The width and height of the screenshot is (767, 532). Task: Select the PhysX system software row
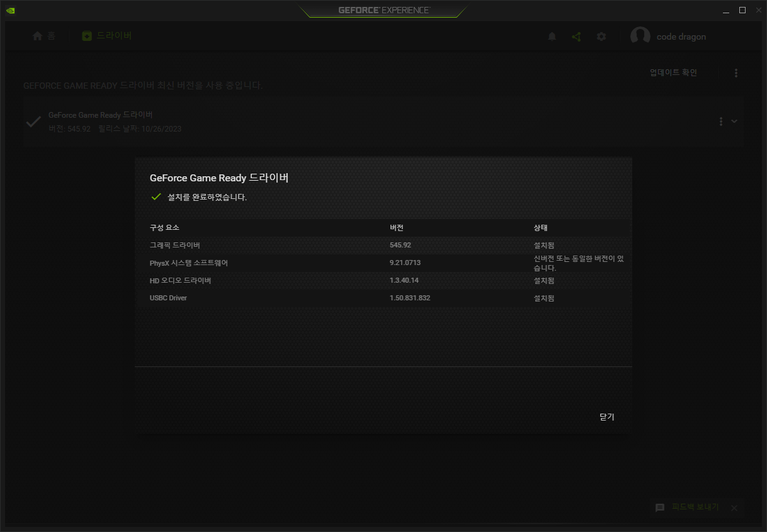point(383,263)
